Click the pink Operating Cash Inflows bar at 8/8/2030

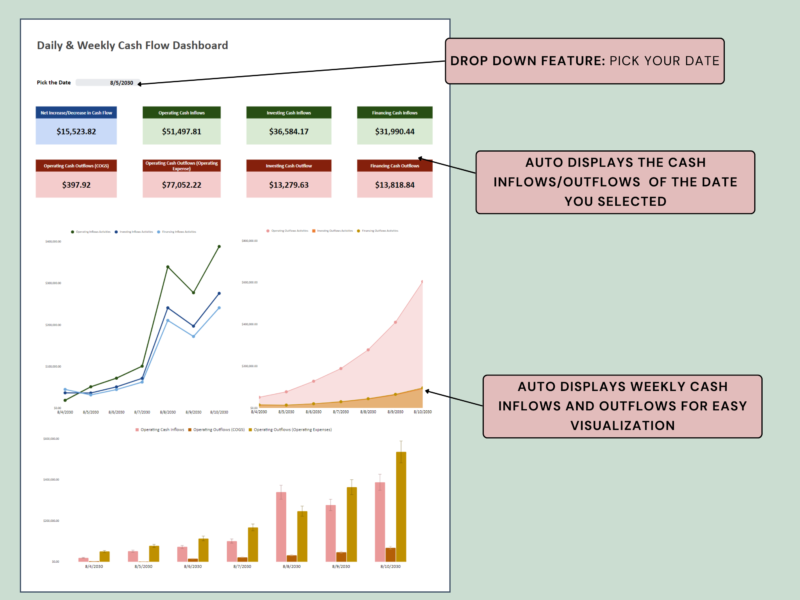[281, 527]
